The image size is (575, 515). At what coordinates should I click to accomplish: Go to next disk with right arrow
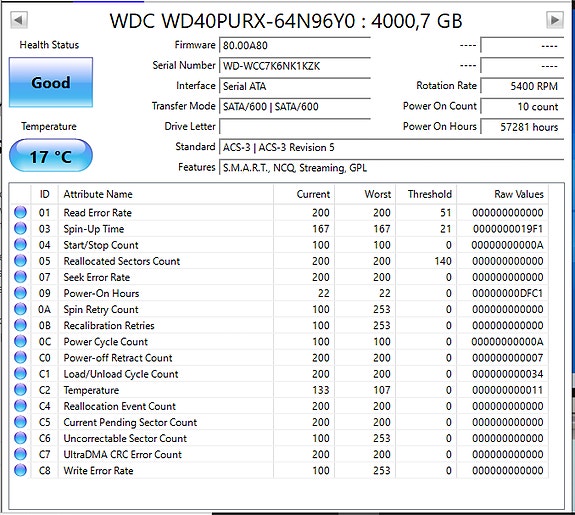[554, 20]
